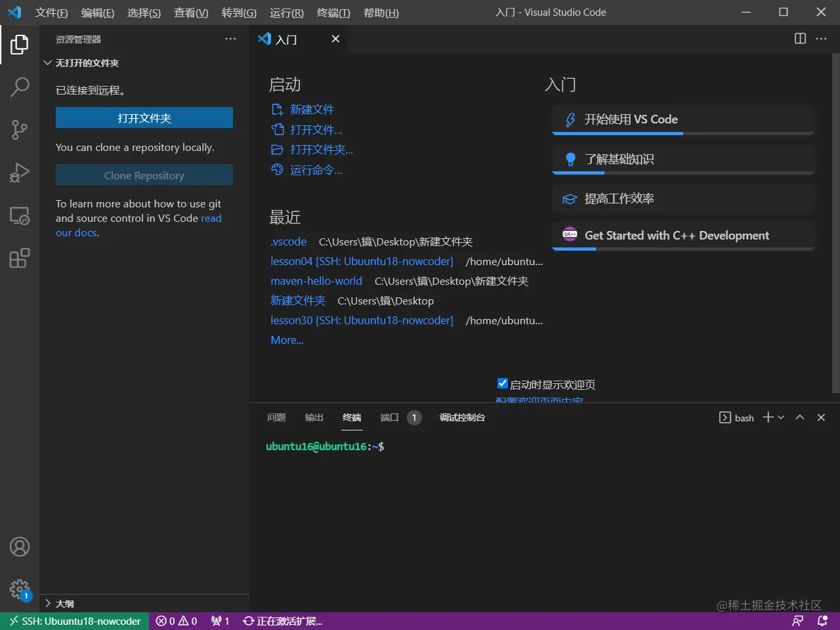Open the 开始使用 VS Code walkthrough
The width and height of the screenshot is (840, 630).
tap(683, 119)
